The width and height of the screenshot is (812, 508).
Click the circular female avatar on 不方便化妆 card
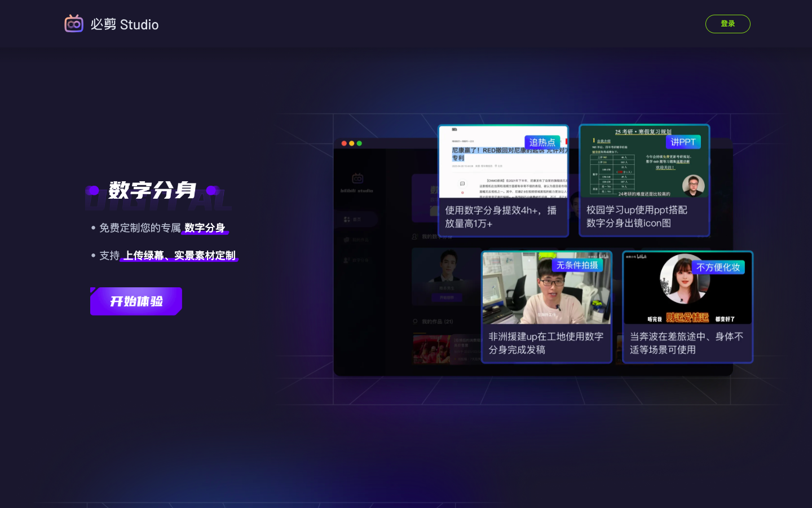(685, 279)
